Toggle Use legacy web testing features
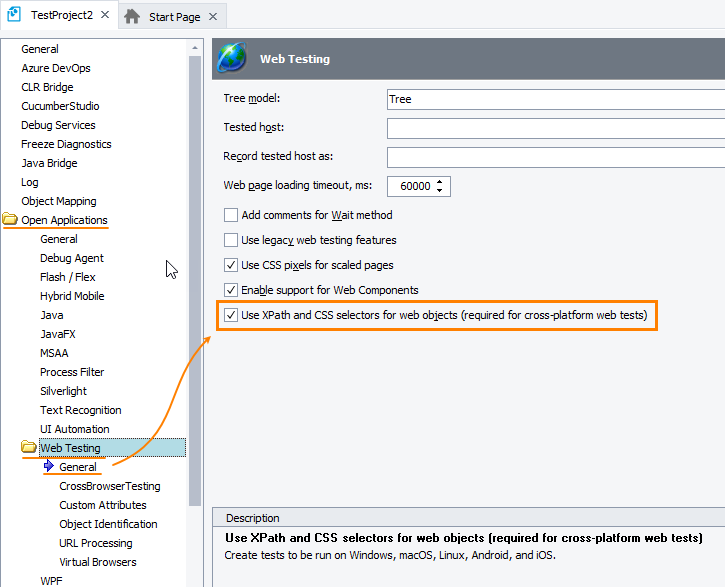 pos(231,240)
